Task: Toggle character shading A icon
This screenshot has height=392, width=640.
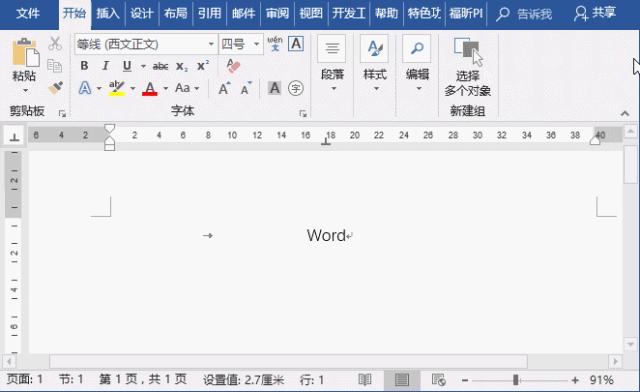Action: click(x=275, y=88)
